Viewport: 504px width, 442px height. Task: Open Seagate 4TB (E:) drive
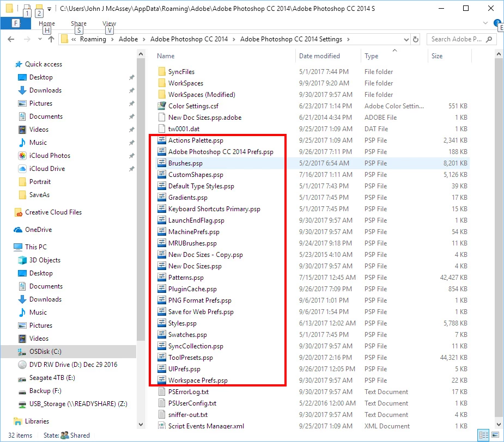pos(52,378)
